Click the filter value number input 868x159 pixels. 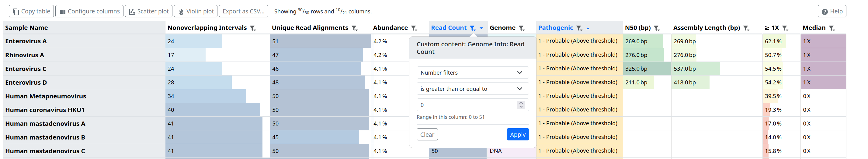click(467, 105)
